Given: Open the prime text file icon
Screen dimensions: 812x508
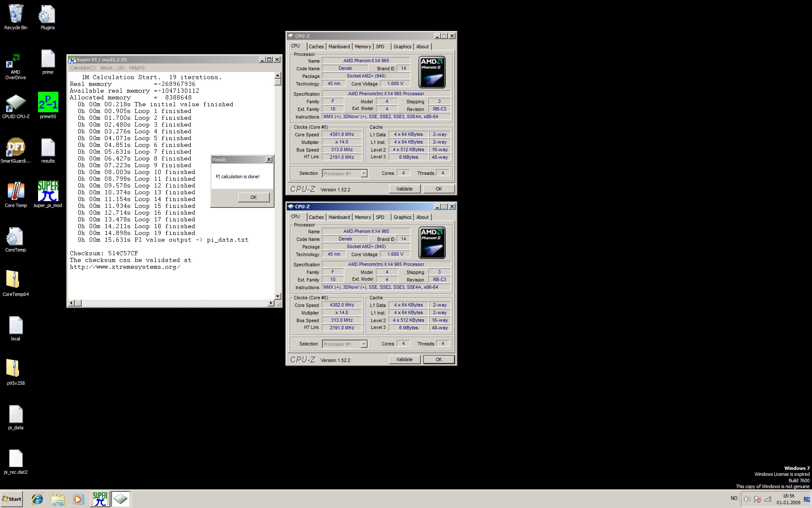Looking at the screenshot, I should click(48, 62).
